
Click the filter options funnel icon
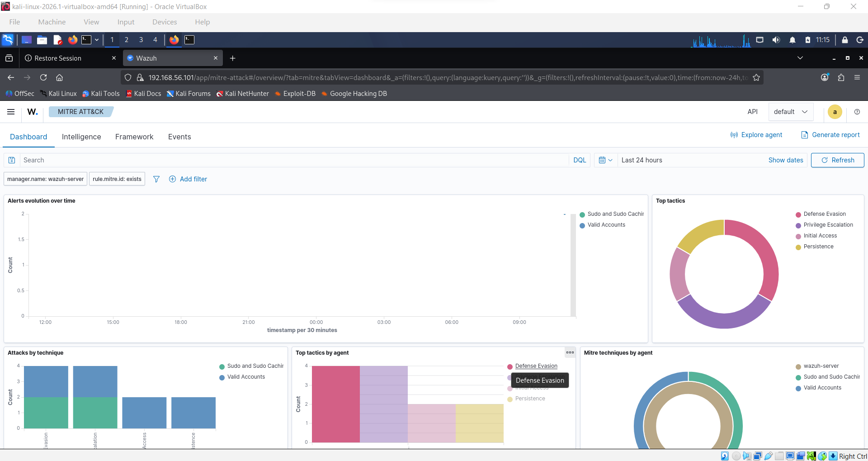click(x=156, y=179)
